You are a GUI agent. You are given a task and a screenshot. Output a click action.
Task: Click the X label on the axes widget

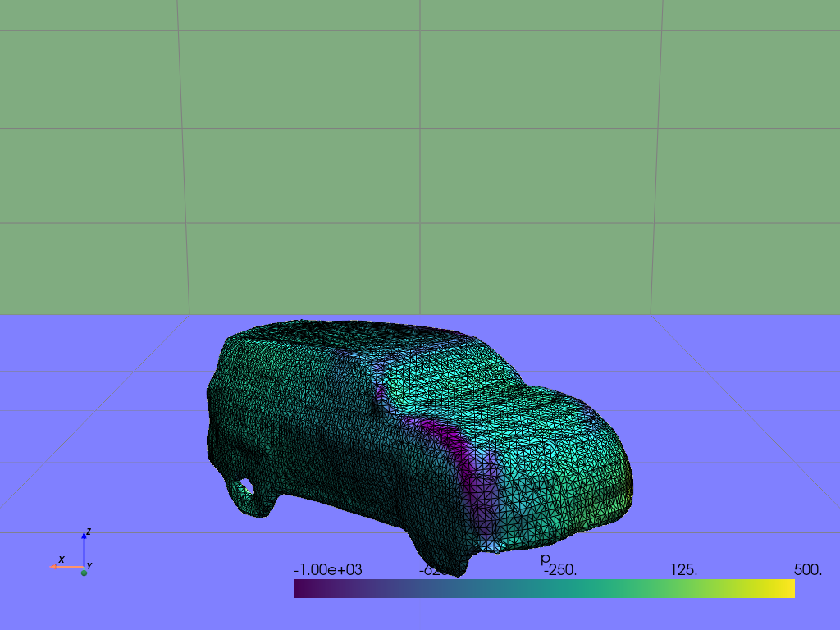coord(62,559)
